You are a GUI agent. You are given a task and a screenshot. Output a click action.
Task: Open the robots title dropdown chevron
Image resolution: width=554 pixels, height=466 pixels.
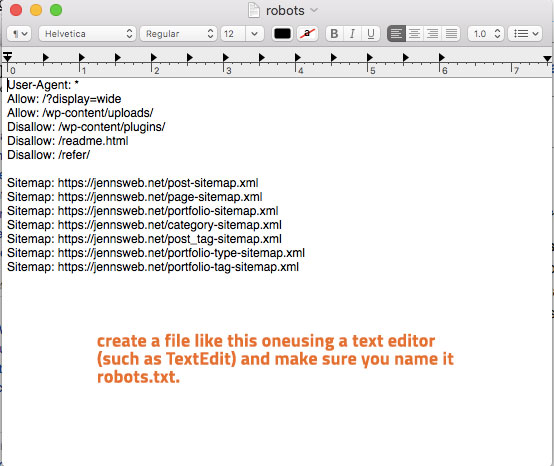tap(314, 10)
